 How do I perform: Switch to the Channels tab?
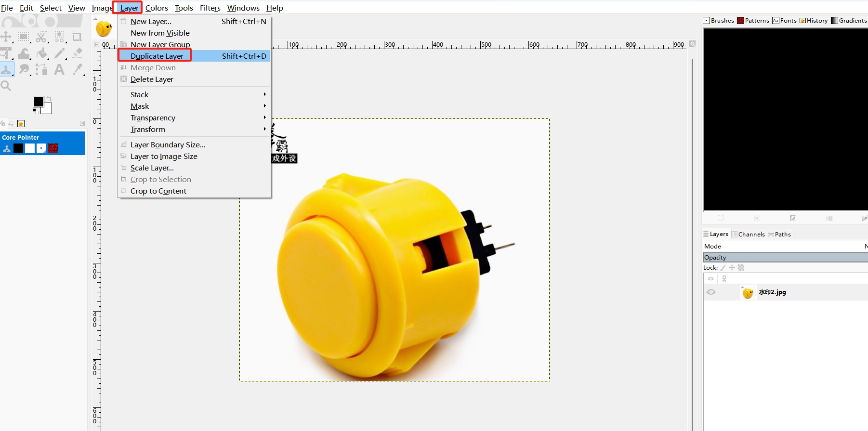click(748, 234)
